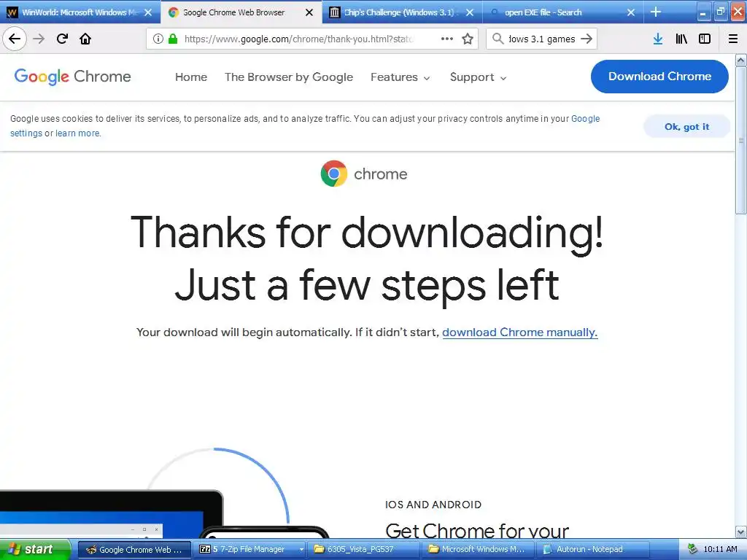Open Microsoft Windows M... taskbar folder
This screenshot has height=560, width=747.
pyautogui.click(x=478, y=550)
